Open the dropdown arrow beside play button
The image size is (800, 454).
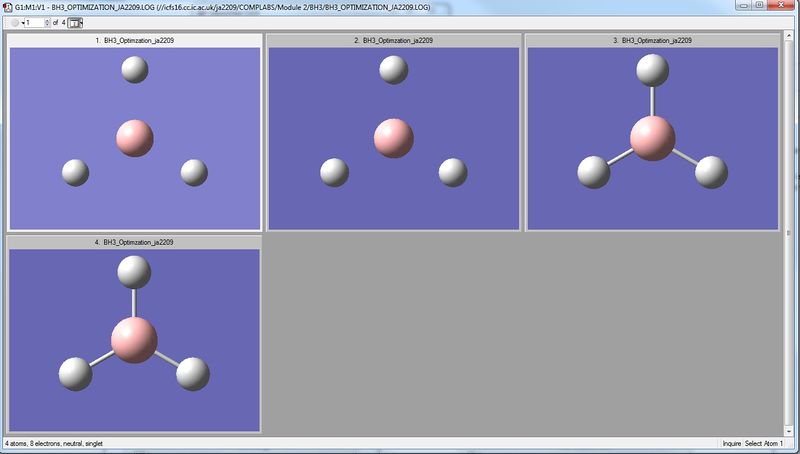pyautogui.click(x=22, y=23)
